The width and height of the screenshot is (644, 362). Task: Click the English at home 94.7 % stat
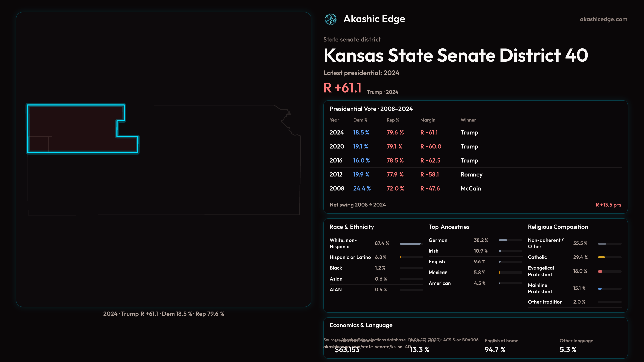(495, 349)
